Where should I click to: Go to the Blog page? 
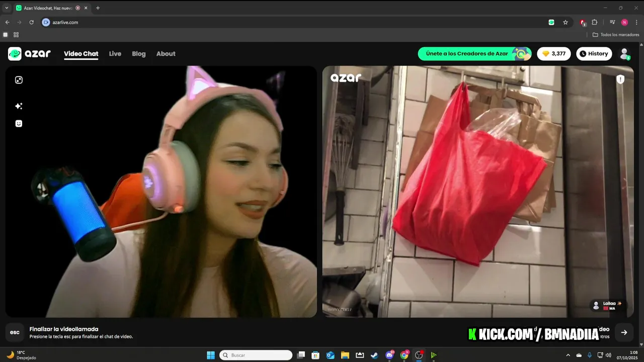click(x=139, y=54)
